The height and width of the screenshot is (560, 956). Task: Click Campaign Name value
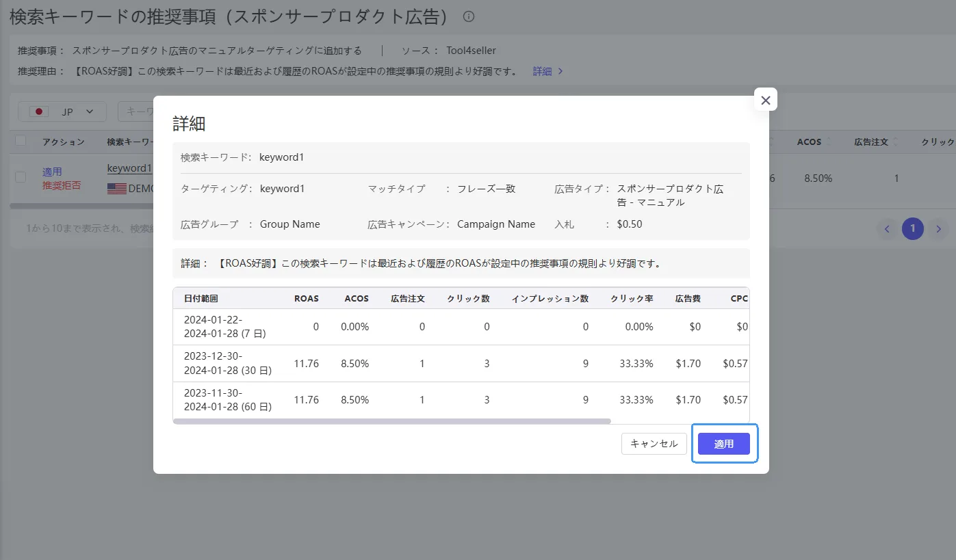point(496,224)
